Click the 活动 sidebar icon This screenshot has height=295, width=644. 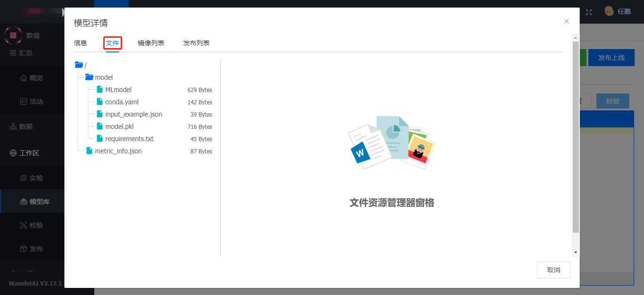point(24,101)
